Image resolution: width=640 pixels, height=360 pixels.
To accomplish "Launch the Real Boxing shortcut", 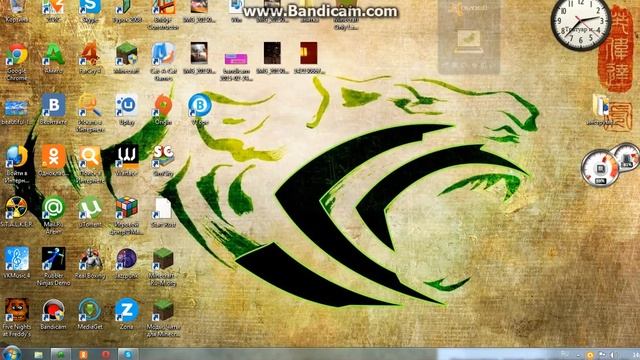I will coord(90,259).
